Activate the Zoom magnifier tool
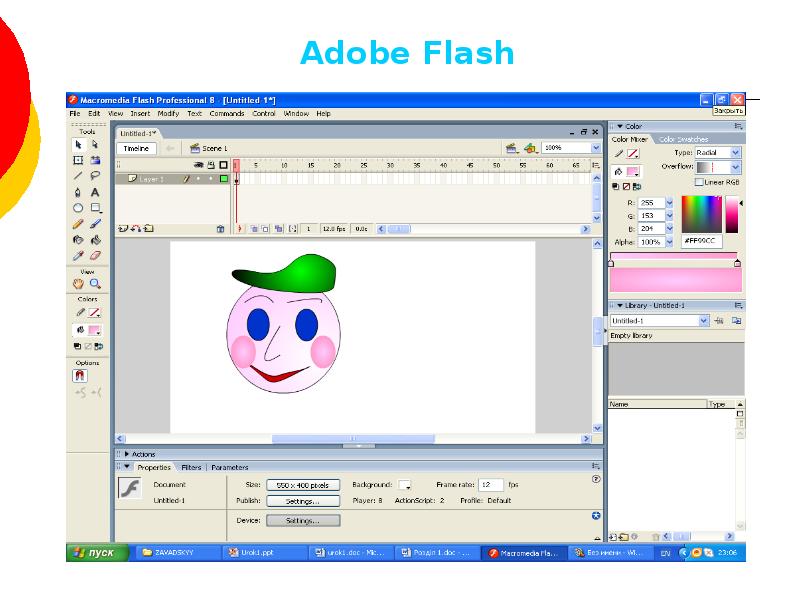 (96, 284)
